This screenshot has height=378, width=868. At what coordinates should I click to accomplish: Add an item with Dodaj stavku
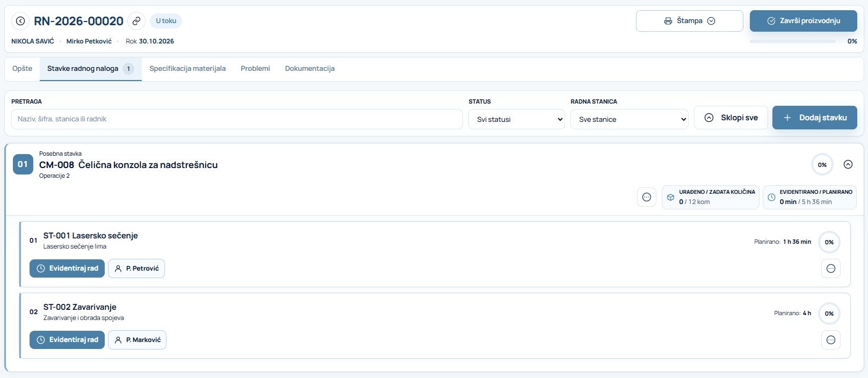click(x=815, y=118)
